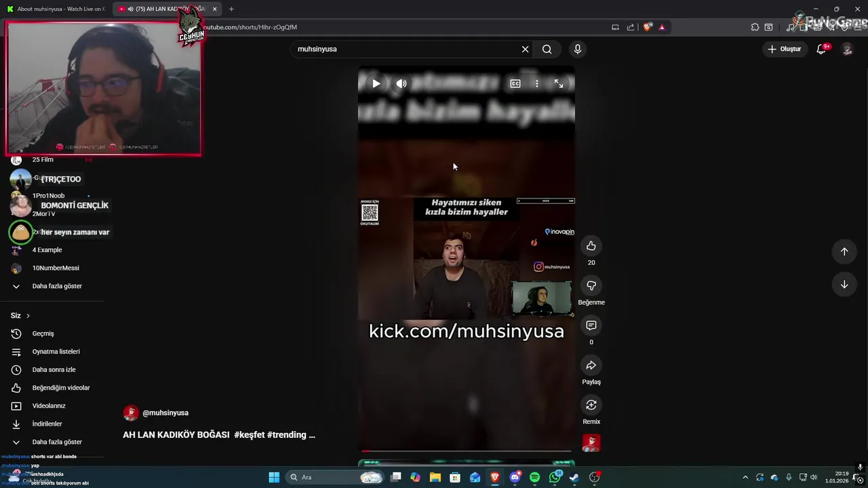Click the Remix icon
The height and width of the screenshot is (488, 868).
point(591,405)
